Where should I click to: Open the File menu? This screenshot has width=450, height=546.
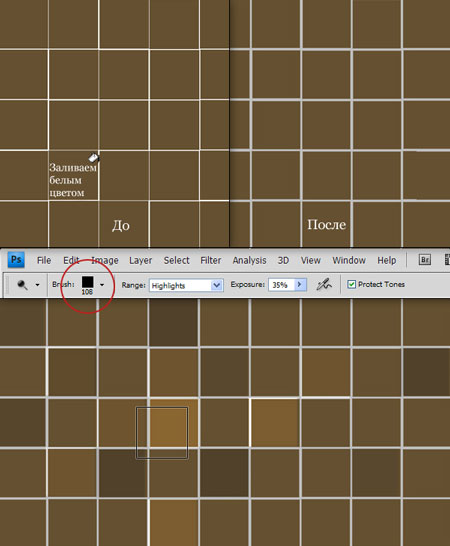point(44,260)
